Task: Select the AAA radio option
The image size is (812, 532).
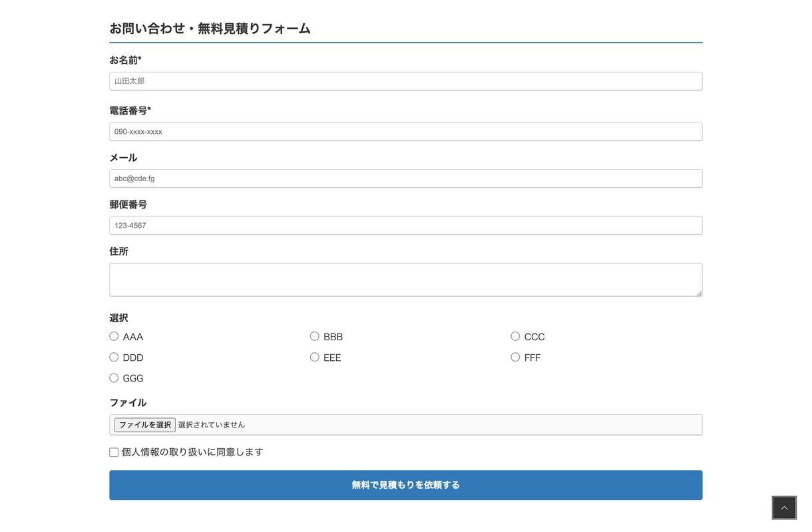Action: [114, 336]
